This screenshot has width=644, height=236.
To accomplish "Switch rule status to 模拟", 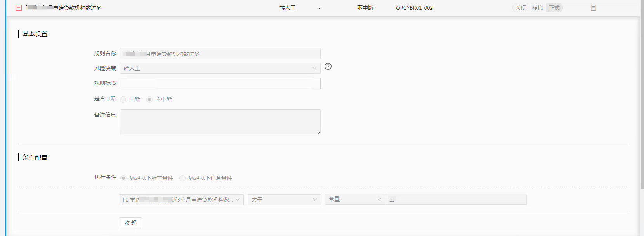I will [x=538, y=8].
